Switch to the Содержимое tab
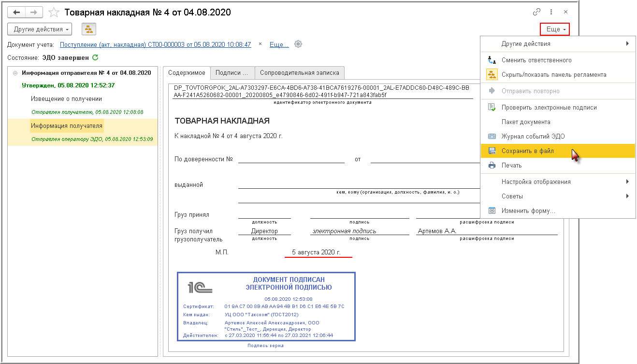Image resolution: width=637 pixels, height=364 pixels. [187, 73]
